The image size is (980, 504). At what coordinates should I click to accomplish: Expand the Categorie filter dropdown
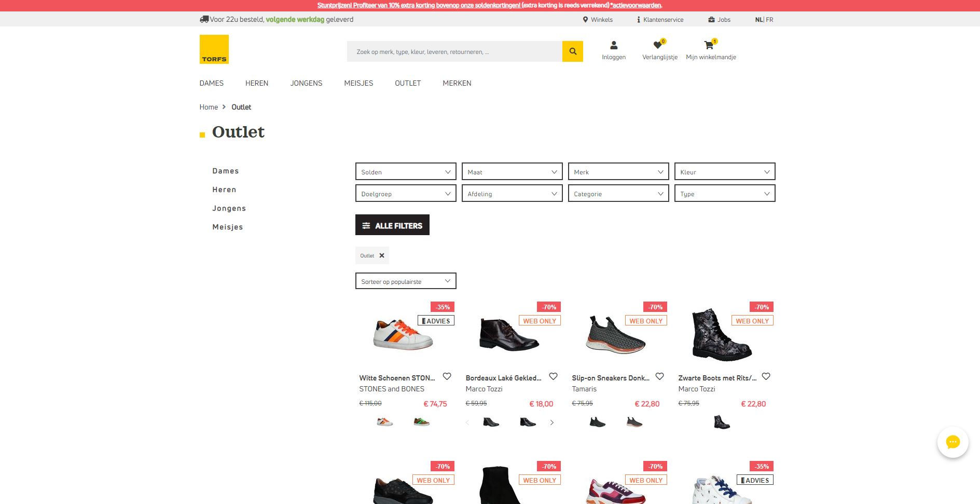point(618,194)
